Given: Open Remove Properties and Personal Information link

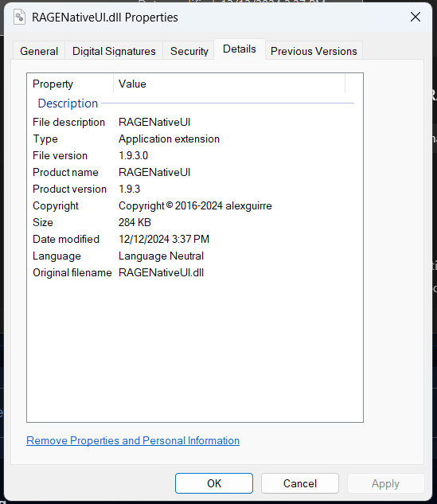Looking at the screenshot, I should 133,440.
